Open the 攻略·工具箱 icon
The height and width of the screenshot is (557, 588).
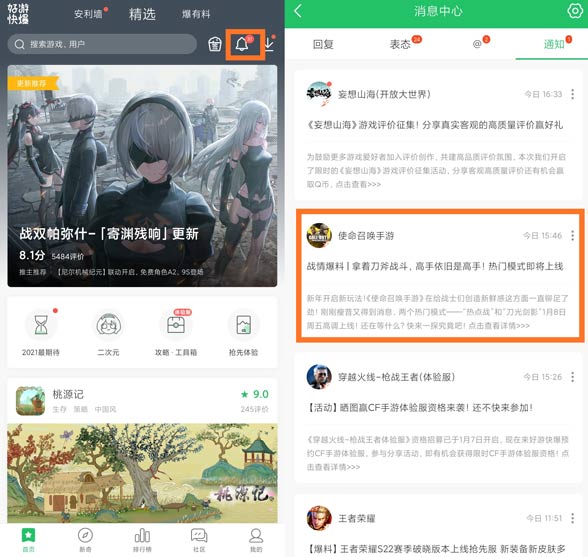(176, 324)
